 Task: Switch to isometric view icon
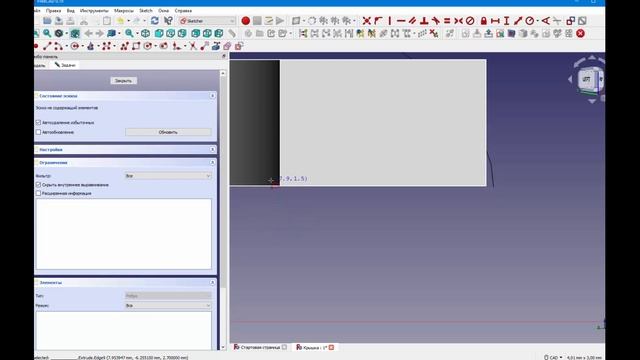pos(145,33)
